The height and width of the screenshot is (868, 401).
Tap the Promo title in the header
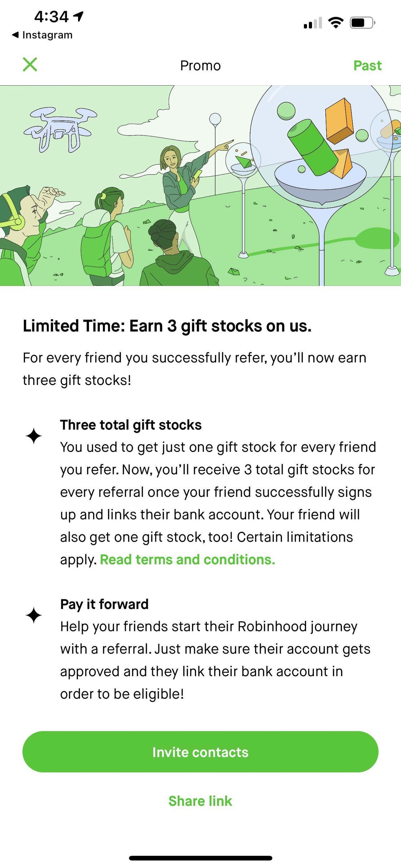[x=200, y=66]
